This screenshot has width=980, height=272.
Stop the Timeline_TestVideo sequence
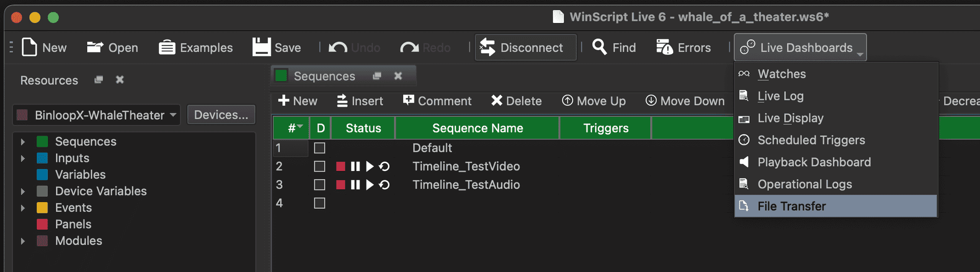click(x=340, y=166)
